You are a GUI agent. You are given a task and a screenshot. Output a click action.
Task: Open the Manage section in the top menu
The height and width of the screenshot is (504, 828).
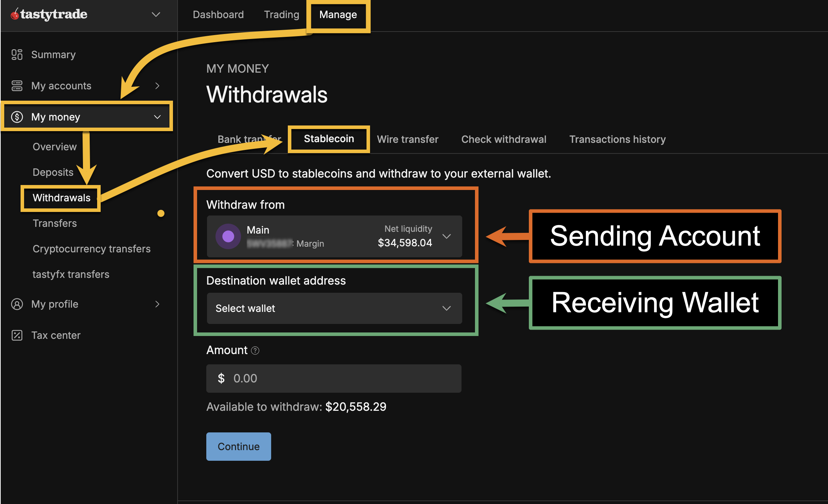tap(338, 15)
